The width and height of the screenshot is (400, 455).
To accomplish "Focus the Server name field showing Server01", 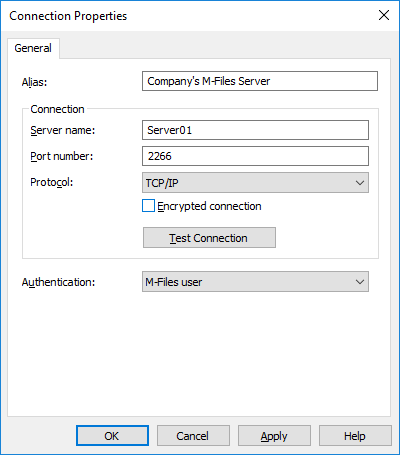I will pyautogui.click(x=255, y=130).
